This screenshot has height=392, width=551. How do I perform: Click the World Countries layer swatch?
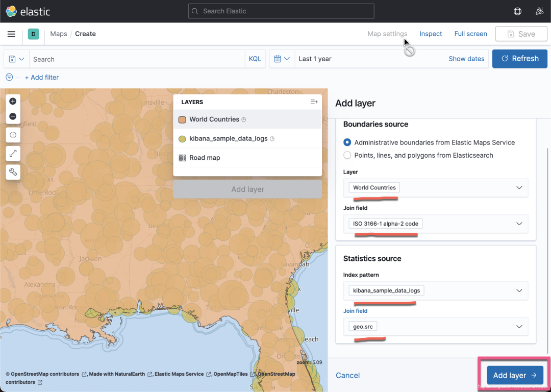pyautogui.click(x=182, y=119)
